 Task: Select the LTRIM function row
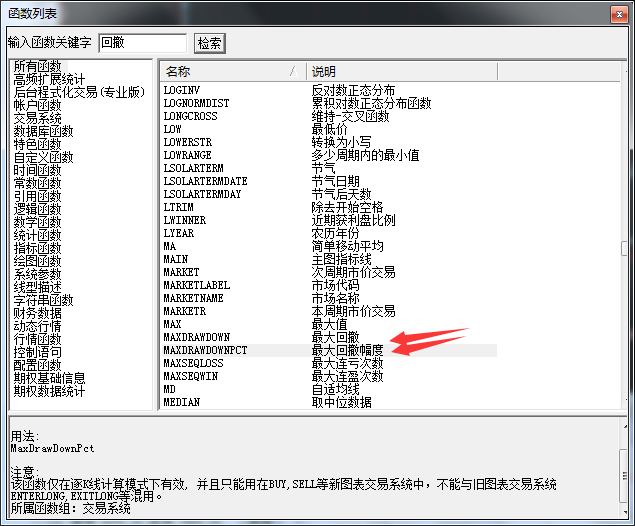[329, 207]
